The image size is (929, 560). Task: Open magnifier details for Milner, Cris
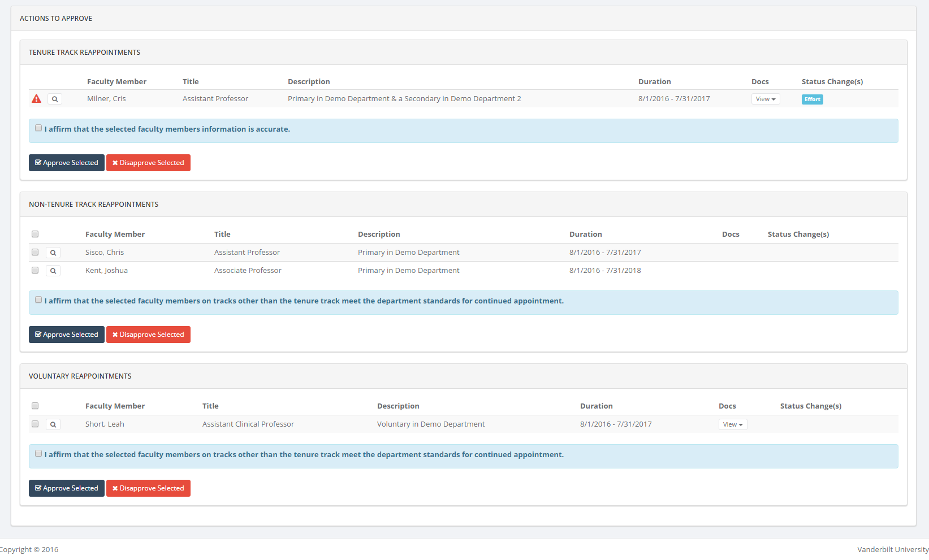[55, 99]
